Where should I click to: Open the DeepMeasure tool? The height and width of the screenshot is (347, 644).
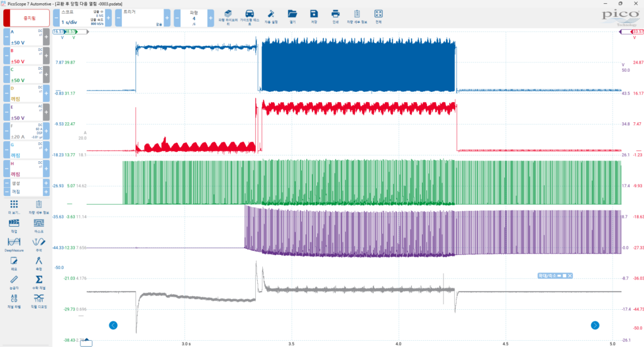14,243
